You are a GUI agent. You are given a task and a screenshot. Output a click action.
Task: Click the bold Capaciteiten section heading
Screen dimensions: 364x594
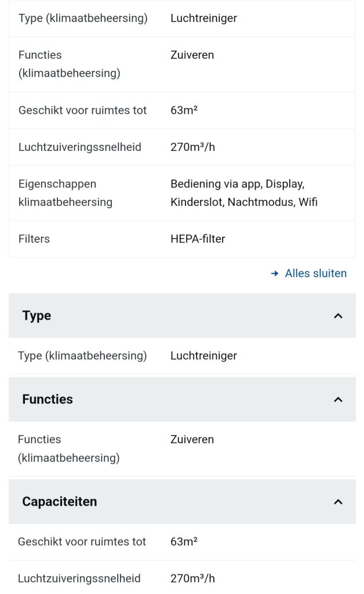pyautogui.click(x=60, y=501)
